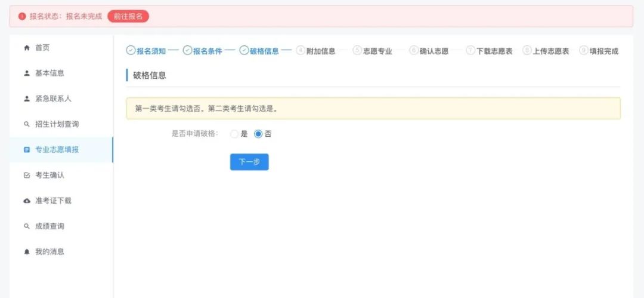This screenshot has width=644, height=298.
Task: Click the checkmark icon of step 报名须知
Action: click(131, 51)
